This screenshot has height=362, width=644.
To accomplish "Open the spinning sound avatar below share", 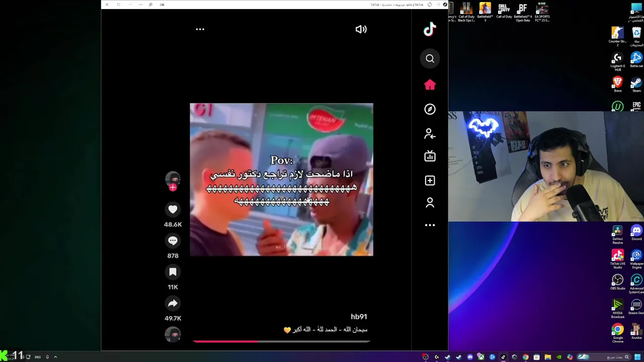I will tap(173, 334).
